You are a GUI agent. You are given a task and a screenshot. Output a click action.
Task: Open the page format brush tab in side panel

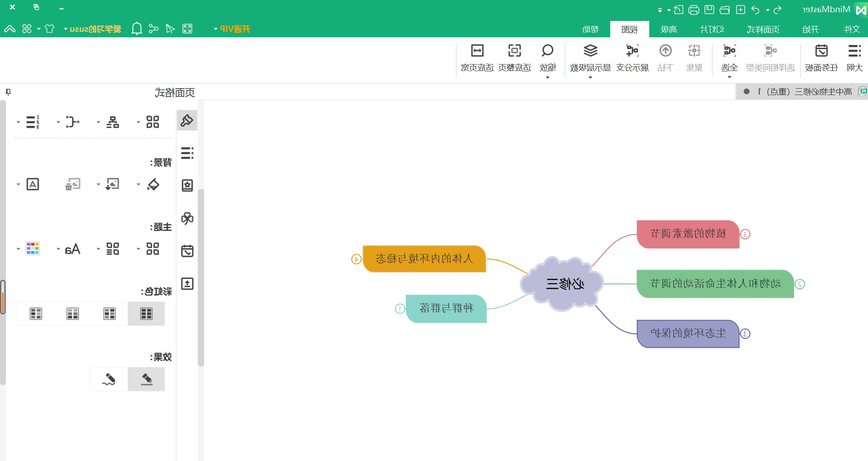187,120
